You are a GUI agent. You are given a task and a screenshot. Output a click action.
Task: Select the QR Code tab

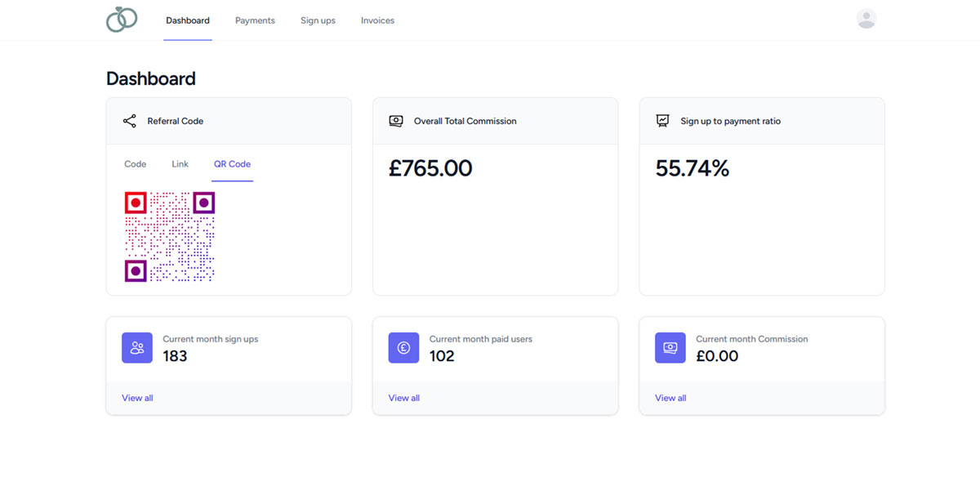click(232, 163)
